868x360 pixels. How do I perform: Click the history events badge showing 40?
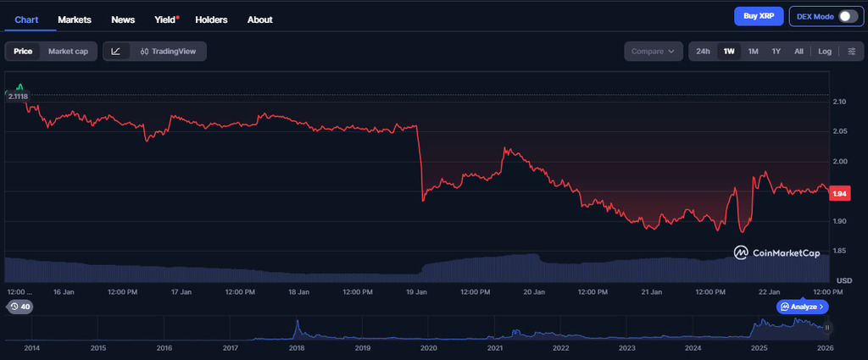pyautogui.click(x=19, y=307)
